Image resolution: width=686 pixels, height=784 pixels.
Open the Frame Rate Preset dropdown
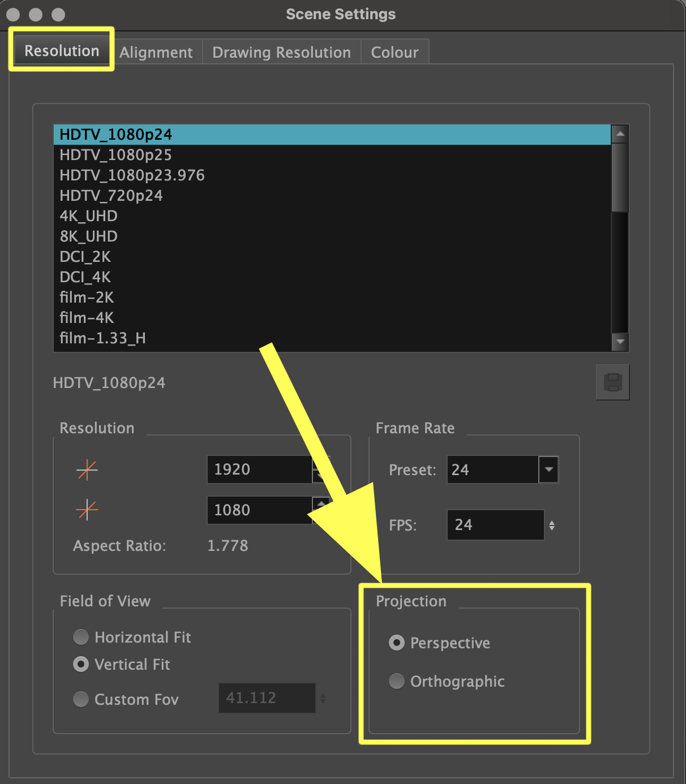point(548,469)
